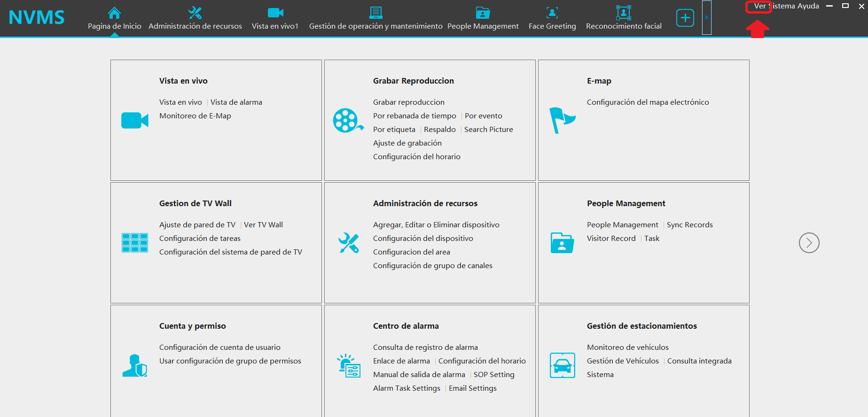Open the Vista en vivo camera icon

point(134,121)
